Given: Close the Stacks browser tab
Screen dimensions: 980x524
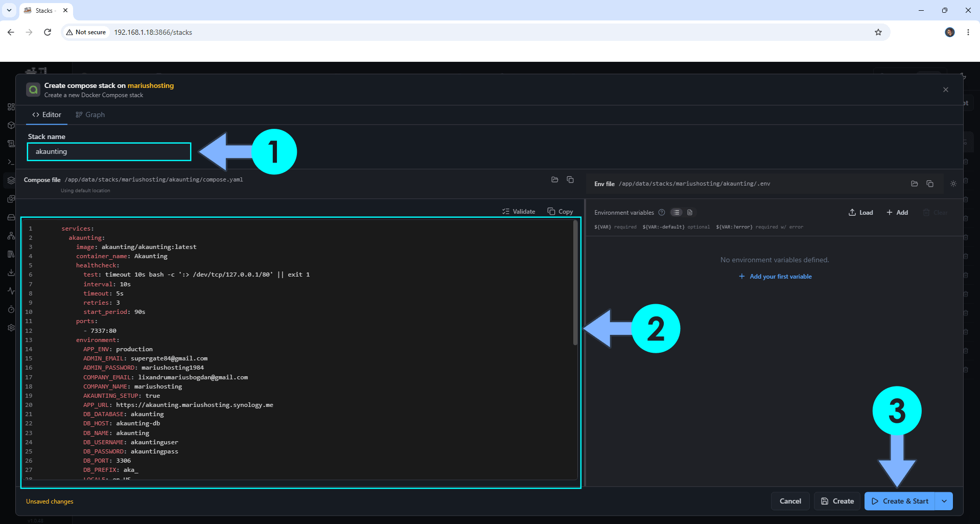Looking at the screenshot, I should point(65,10).
